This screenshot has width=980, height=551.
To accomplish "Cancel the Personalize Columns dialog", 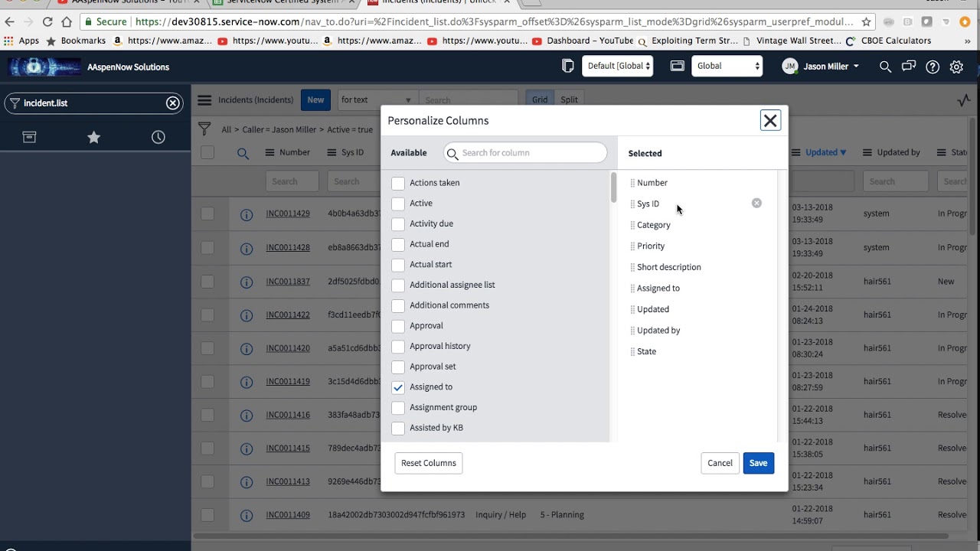I will pyautogui.click(x=720, y=463).
